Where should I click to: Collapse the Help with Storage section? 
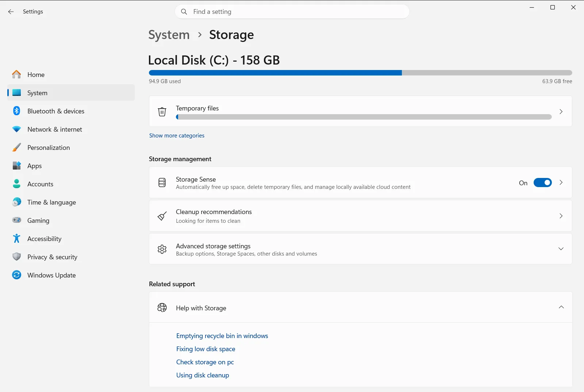point(561,307)
